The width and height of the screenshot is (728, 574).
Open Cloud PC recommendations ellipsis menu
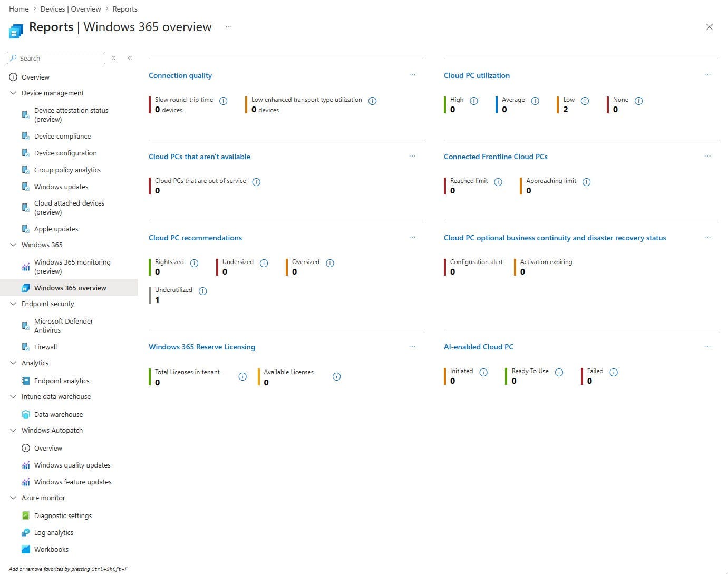point(412,237)
